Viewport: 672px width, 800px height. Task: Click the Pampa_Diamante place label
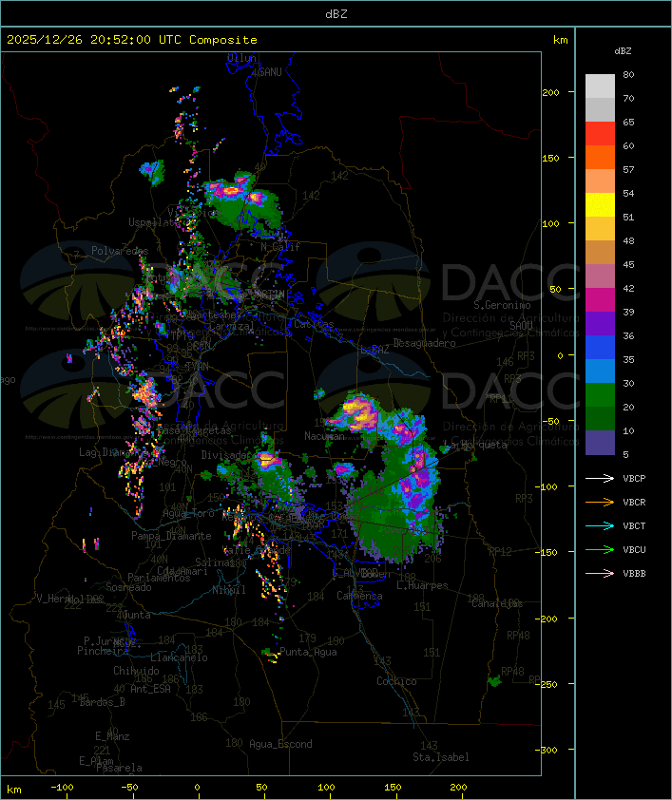171,536
